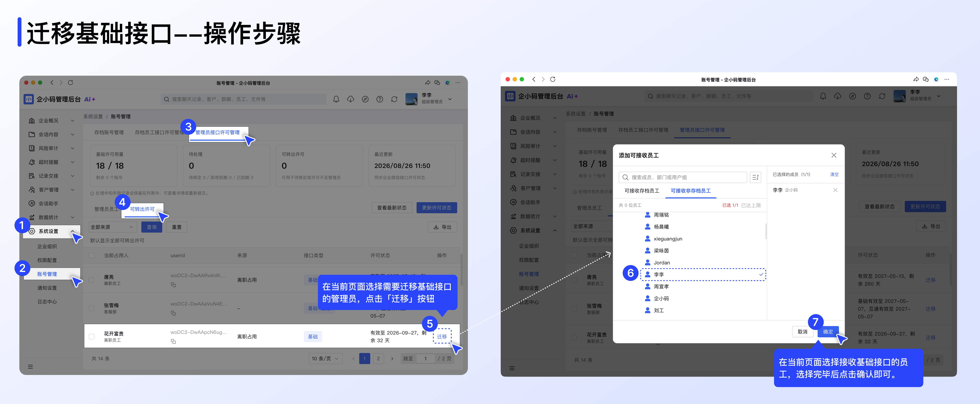The image size is (980, 404).
Task: Tick select-all checkbox in left window table header
Action: click(92, 255)
